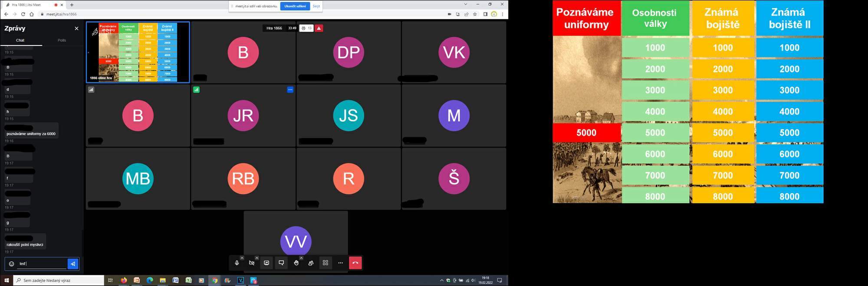Toggle the camera on in the toolbar
The image size is (868, 286).
252,263
